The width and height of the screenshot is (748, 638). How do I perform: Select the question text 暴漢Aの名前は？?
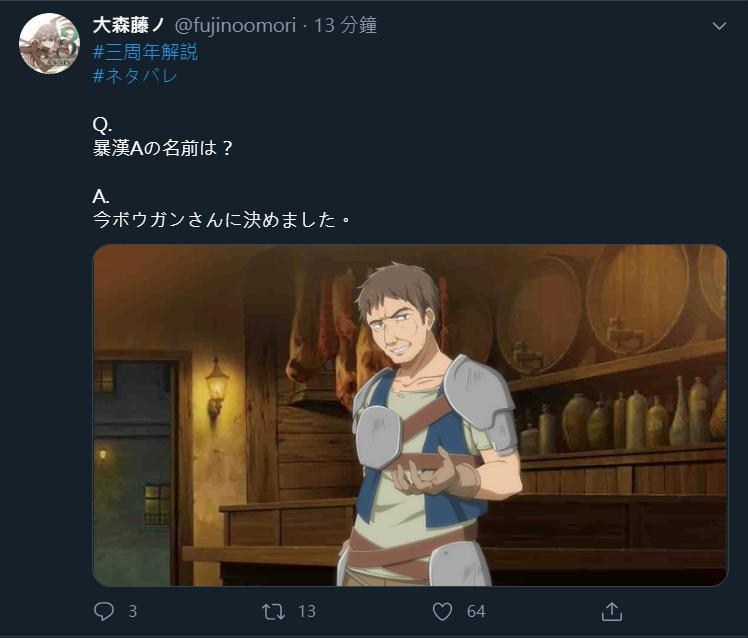pos(163,148)
